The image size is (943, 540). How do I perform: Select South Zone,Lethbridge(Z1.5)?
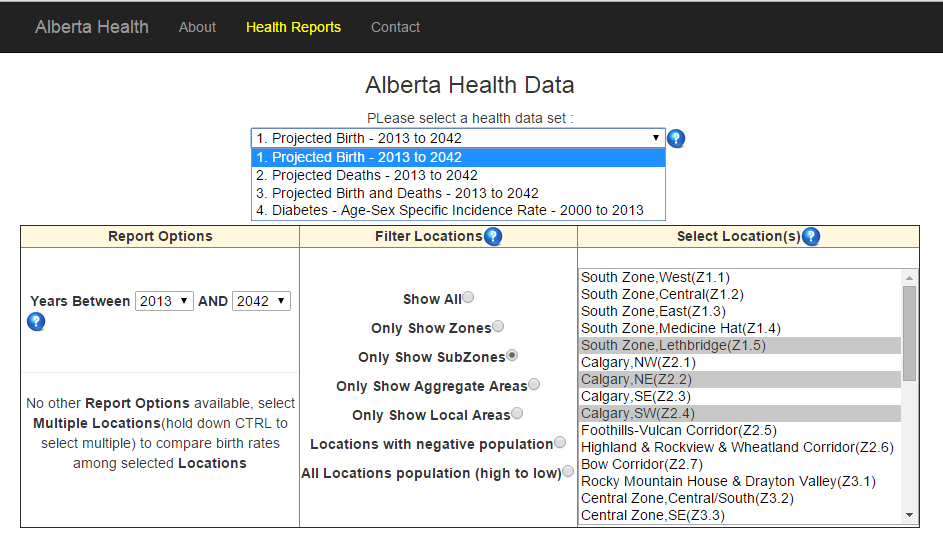coord(740,345)
